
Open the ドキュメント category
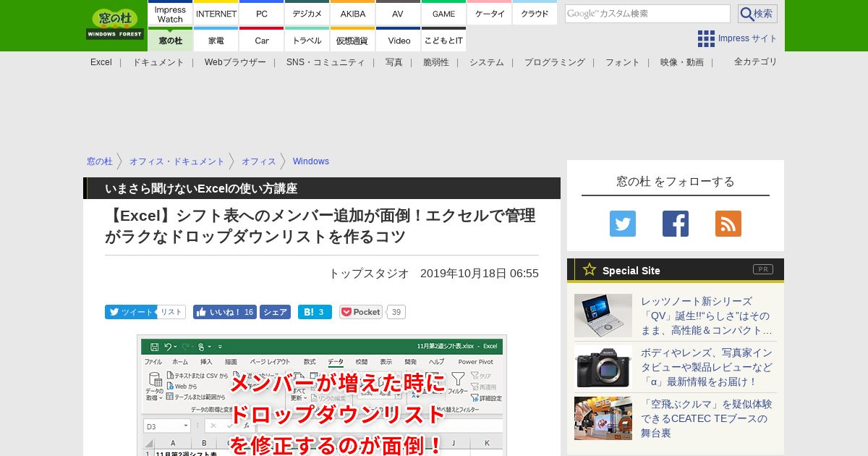tap(158, 62)
